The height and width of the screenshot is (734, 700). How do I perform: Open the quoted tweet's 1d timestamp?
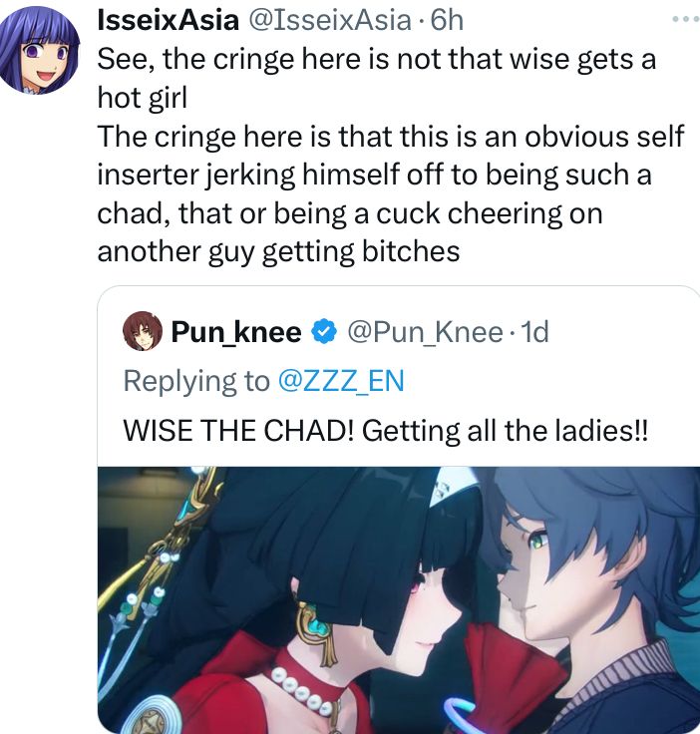tap(533, 332)
